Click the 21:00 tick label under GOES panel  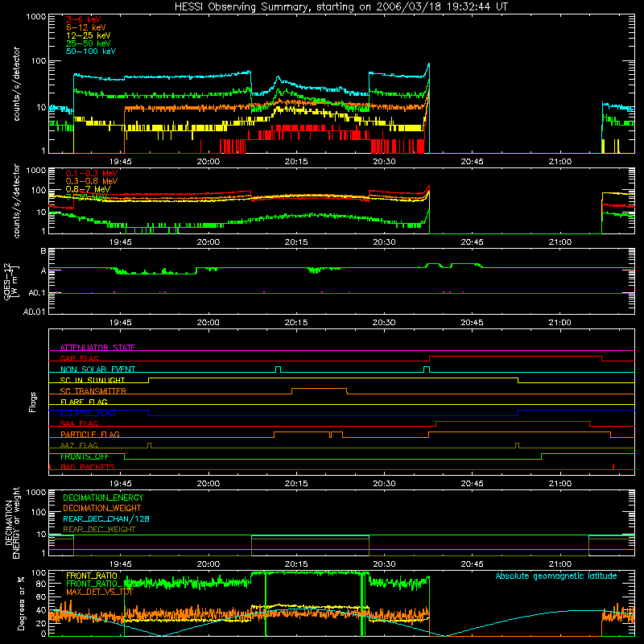559,323
